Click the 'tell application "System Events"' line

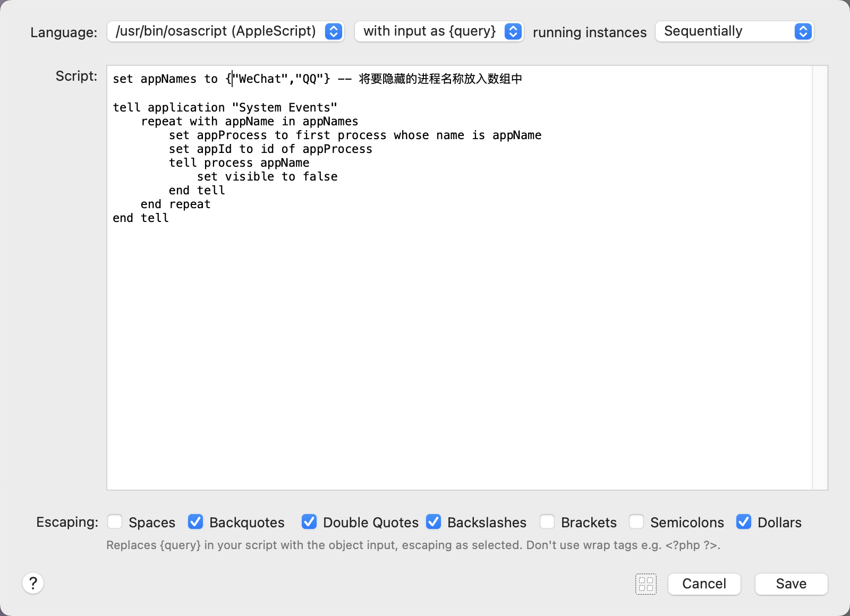[x=225, y=107]
